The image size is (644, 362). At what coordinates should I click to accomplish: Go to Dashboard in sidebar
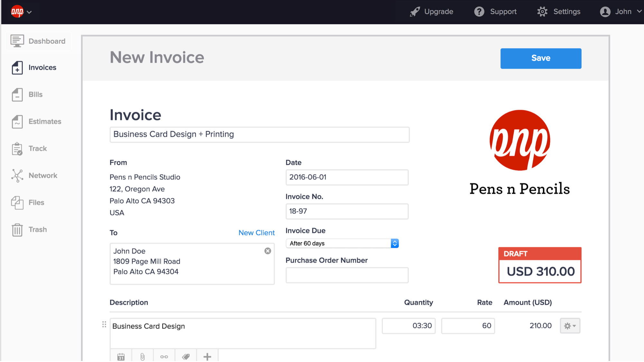pos(38,41)
